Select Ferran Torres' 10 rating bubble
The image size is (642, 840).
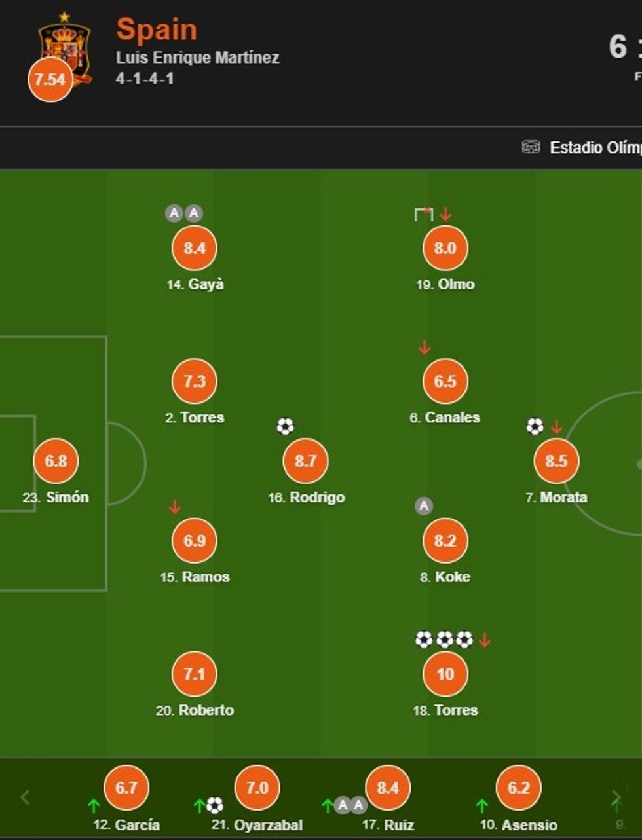pos(445,674)
